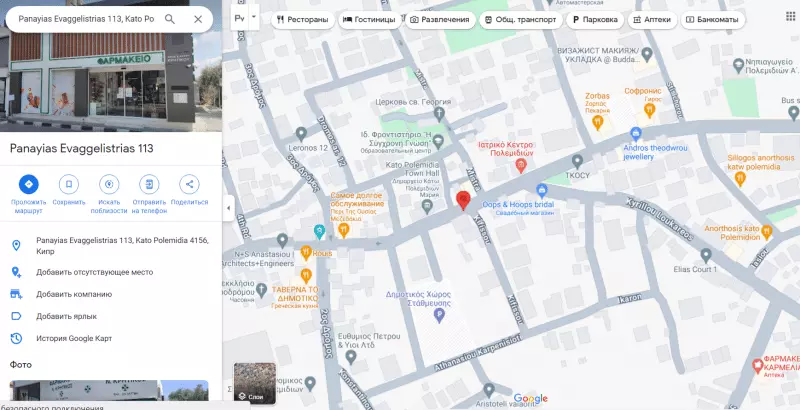Choose the Общ. транспорт chip
Viewport: 800px width, 410px height.
point(520,20)
